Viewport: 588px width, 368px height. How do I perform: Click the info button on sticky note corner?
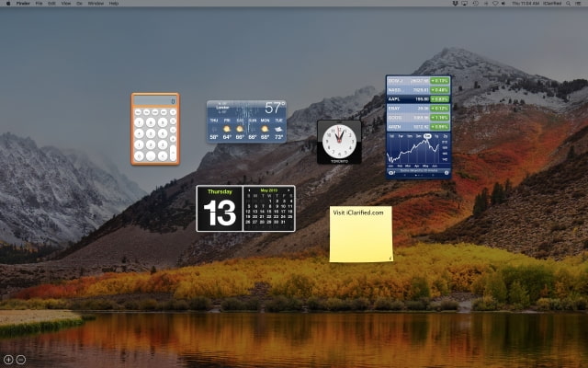click(388, 257)
